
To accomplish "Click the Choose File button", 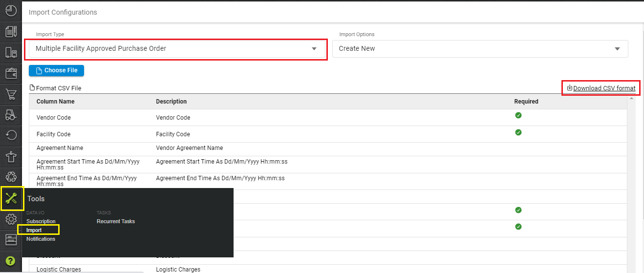I will (56, 70).
